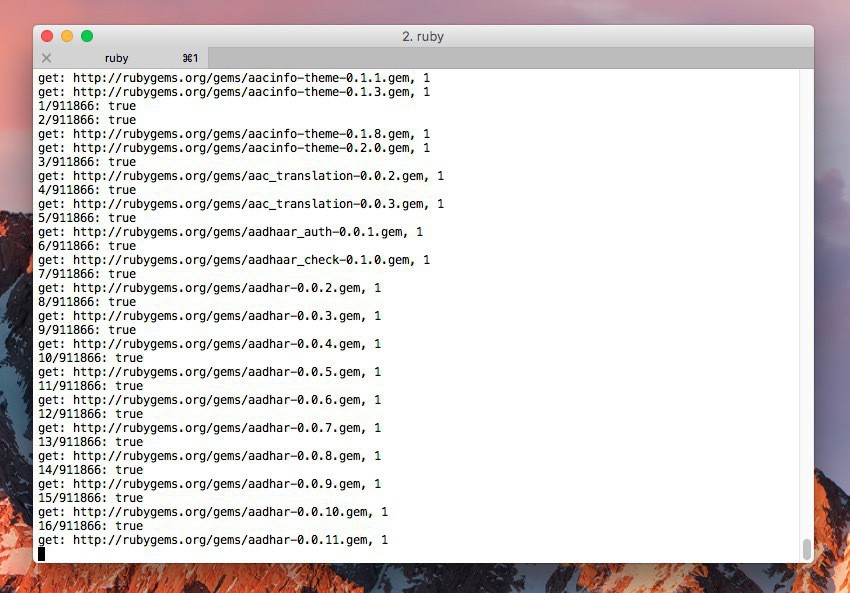Click the aadhar-0.0.7.gem URL line
The width and height of the screenshot is (850, 593).
coord(210,428)
